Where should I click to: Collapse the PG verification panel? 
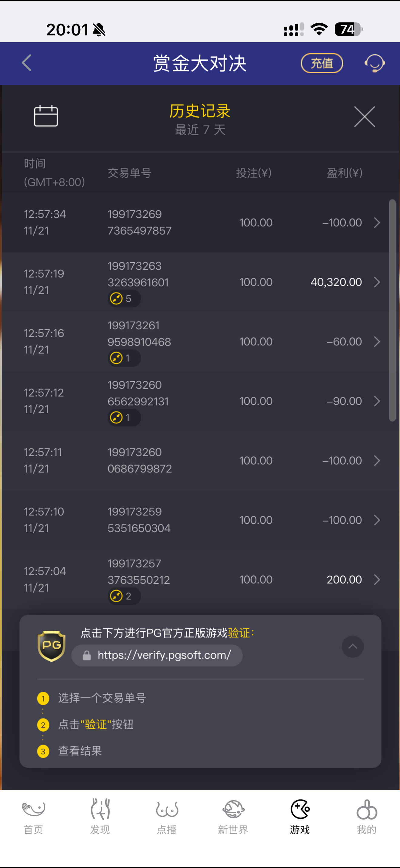click(x=352, y=646)
